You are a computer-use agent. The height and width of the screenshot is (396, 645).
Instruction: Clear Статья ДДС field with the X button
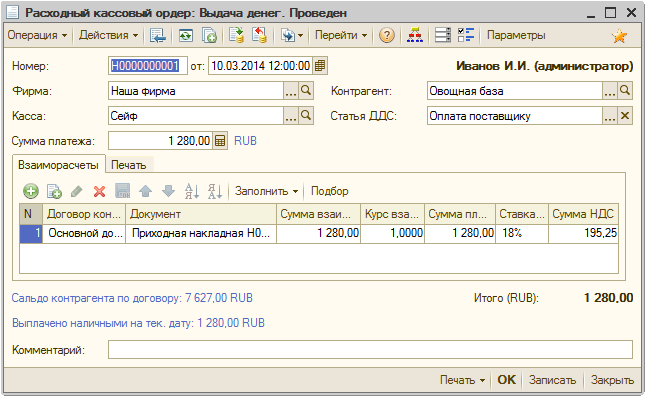pyautogui.click(x=625, y=116)
